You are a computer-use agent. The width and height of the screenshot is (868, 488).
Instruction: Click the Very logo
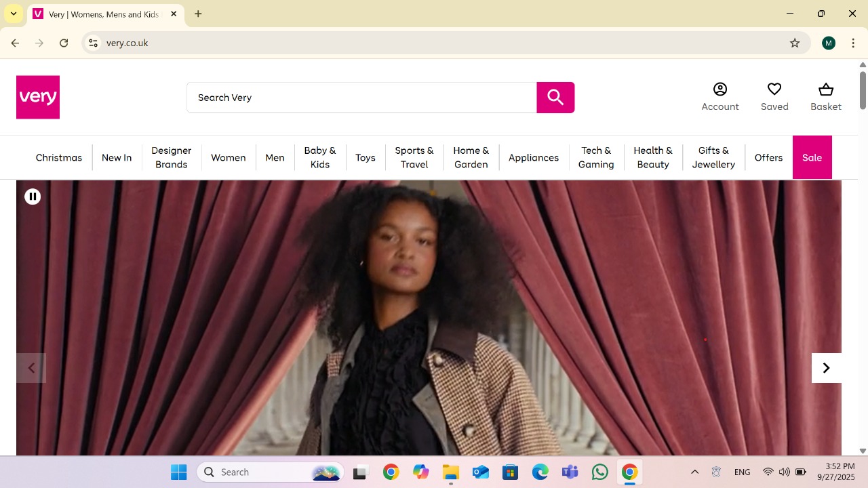[38, 97]
